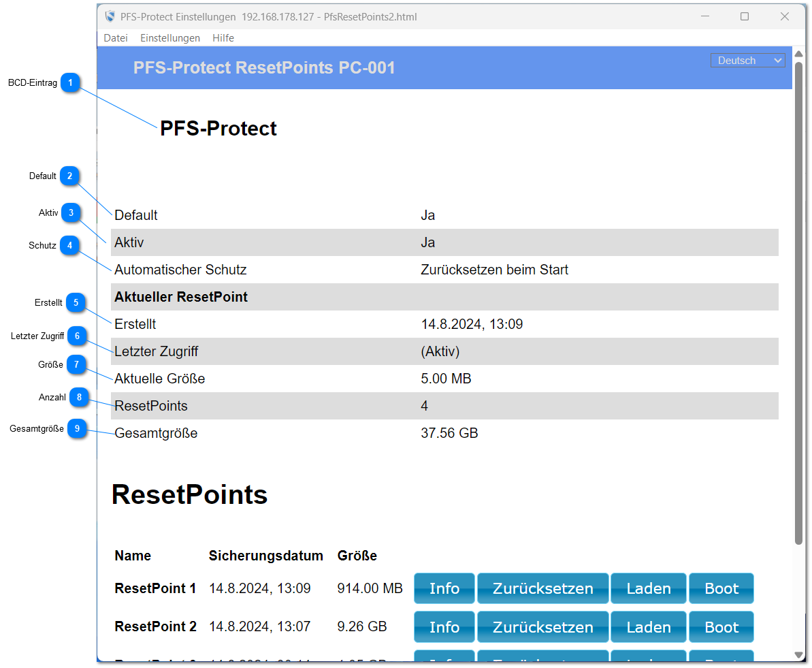Click the numbered callout badge for BCD-Eintrag
Viewport: 812px width, 668px height.
pyautogui.click(x=70, y=82)
